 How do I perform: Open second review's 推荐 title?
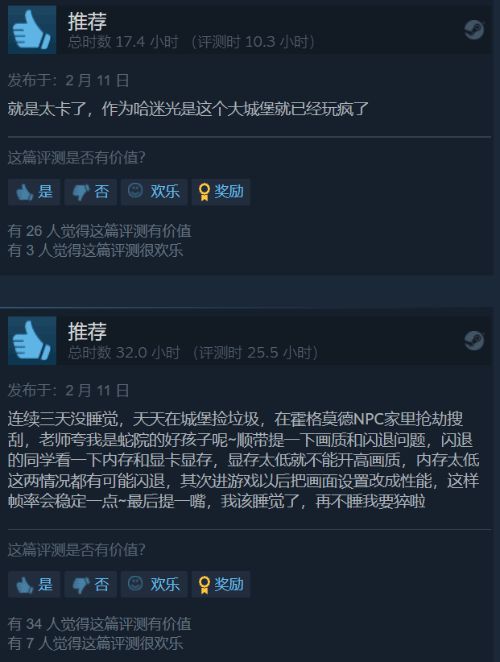pos(87,332)
